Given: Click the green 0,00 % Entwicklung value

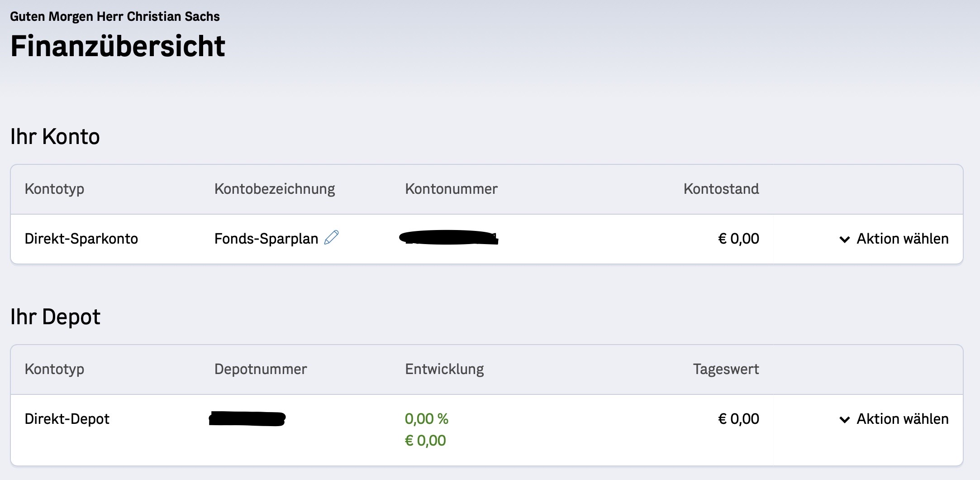Looking at the screenshot, I should (x=426, y=419).
